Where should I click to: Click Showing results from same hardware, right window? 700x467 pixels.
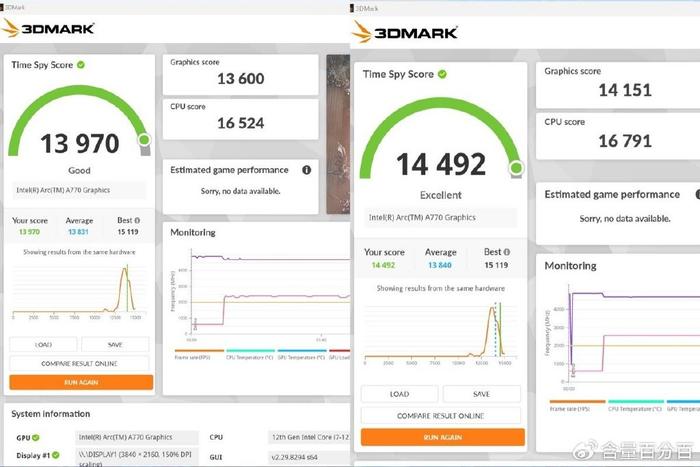pos(441,288)
